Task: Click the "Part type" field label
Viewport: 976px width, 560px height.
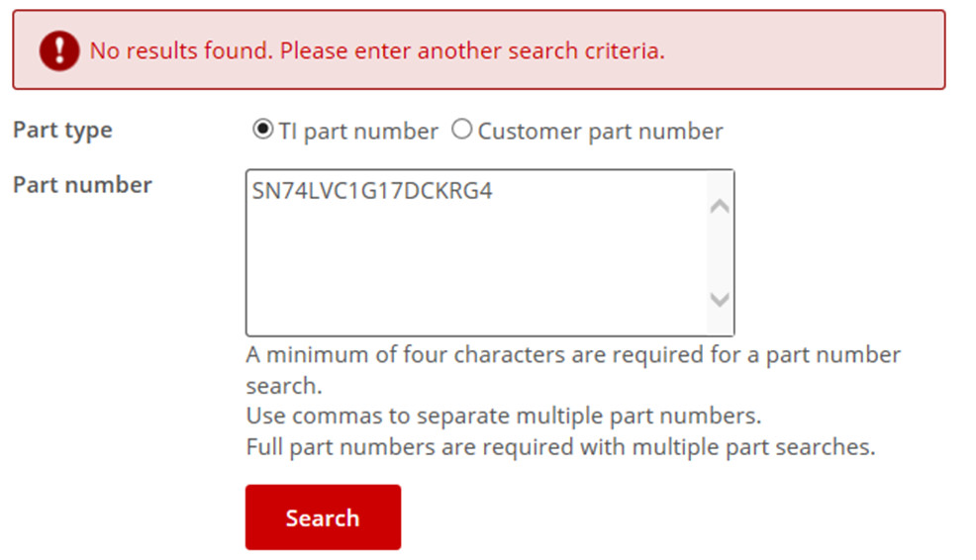Action: tap(62, 131)
